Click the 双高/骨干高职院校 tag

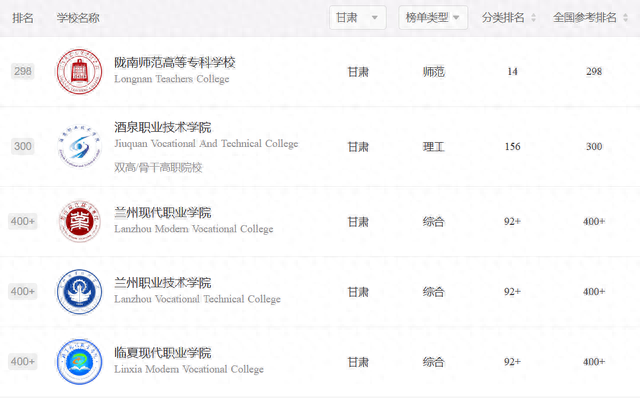pos(158,167)
